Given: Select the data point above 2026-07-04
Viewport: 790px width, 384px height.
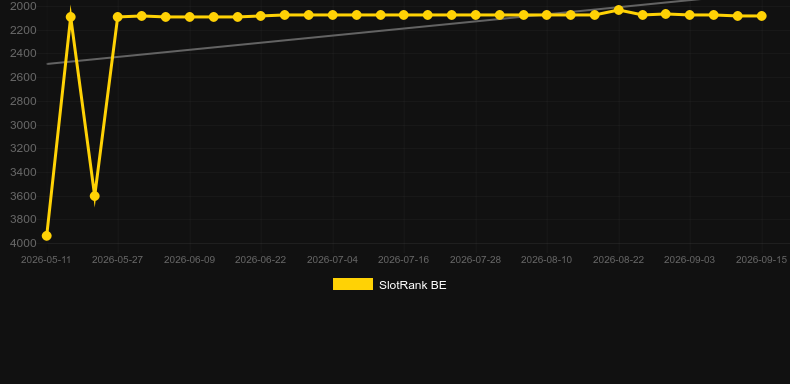Looking at the screenshot, I should pyautogui.click(x=333, y=15).
